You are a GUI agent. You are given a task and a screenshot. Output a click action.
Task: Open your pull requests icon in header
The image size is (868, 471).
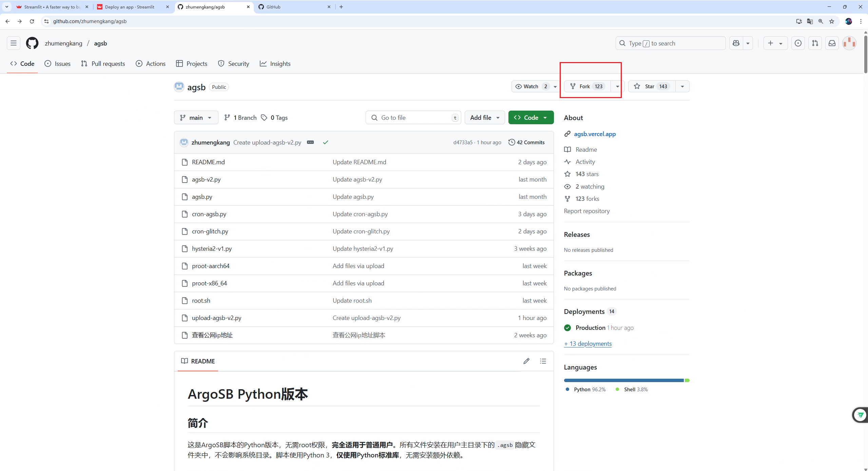(x=815, y=43)
